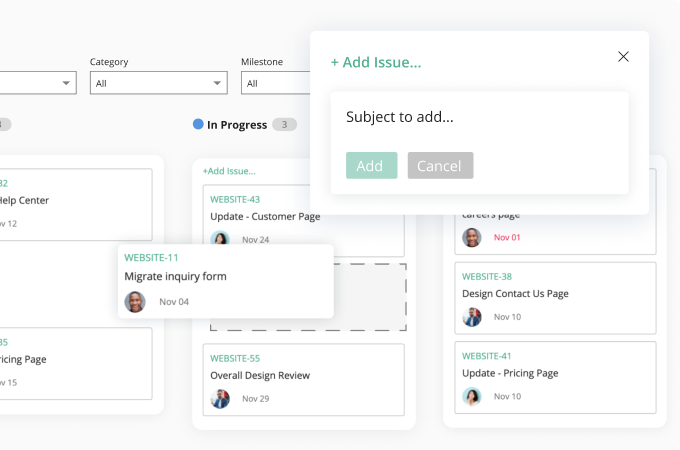680x450 pixels.
Task: Click the 'Nov 24' due date
Action: coord(255,240)
